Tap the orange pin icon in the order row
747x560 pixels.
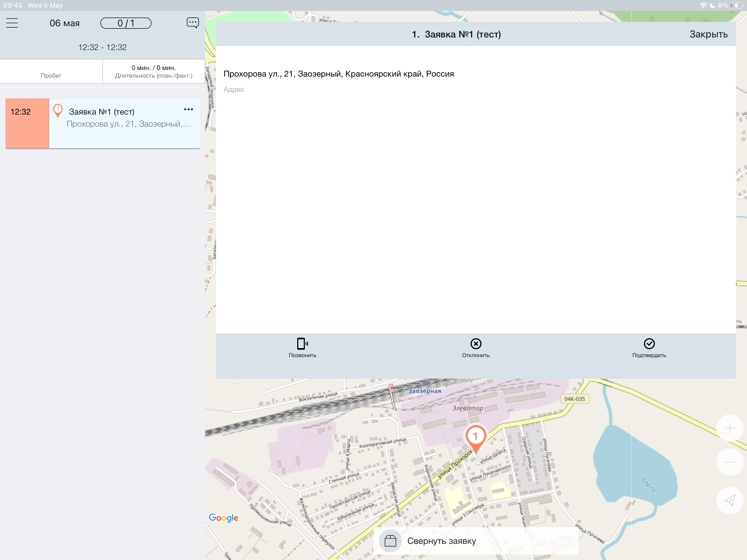[x=58, y=111]
